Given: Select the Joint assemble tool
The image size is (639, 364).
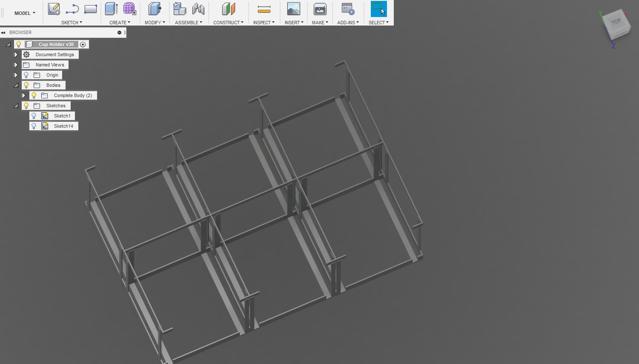Looking at the screenshot, I should pos(198,9).
